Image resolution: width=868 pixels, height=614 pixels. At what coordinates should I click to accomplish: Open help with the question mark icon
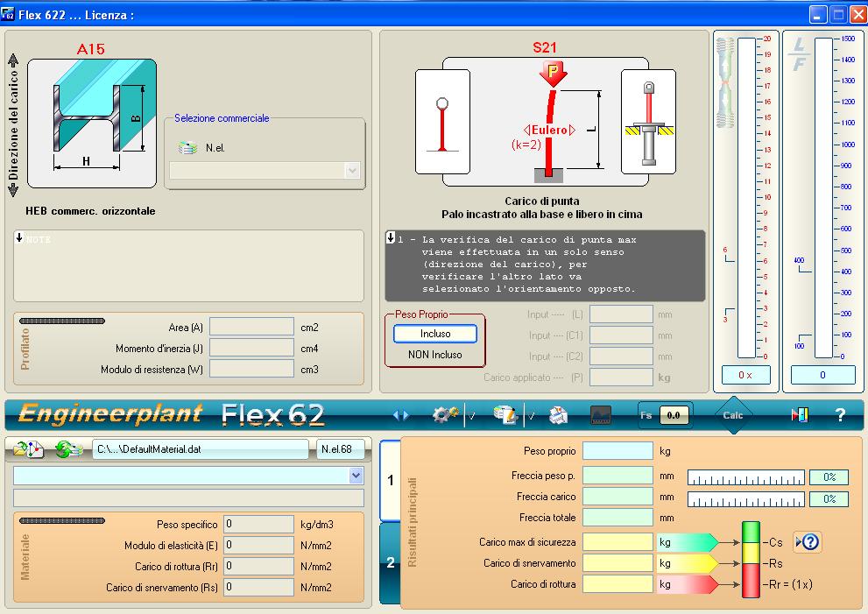840,415
